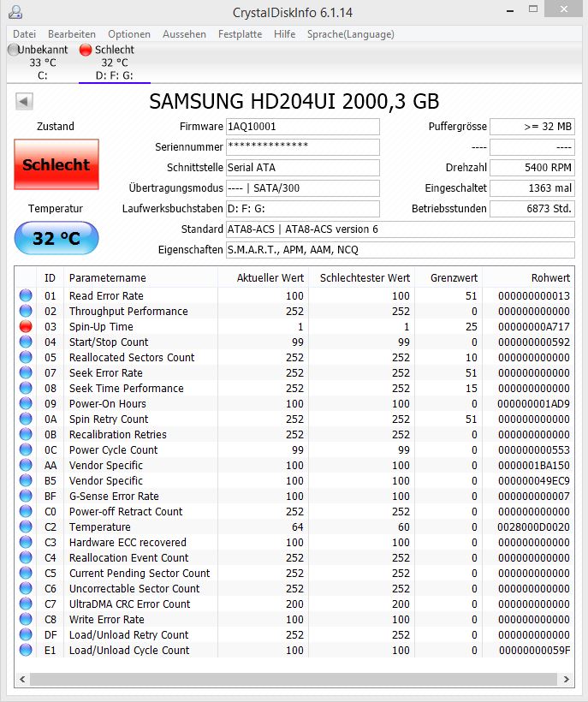The image size is (588, 702).
Task: Click the blue status icon for Read Error Rate
Action: tap(26, 296)
